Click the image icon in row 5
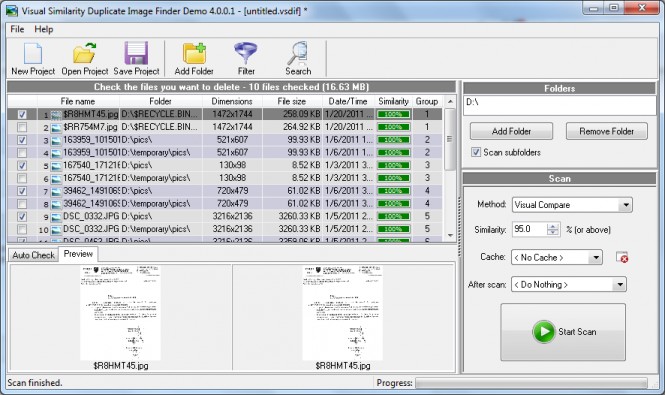 [x=56, y=165]
